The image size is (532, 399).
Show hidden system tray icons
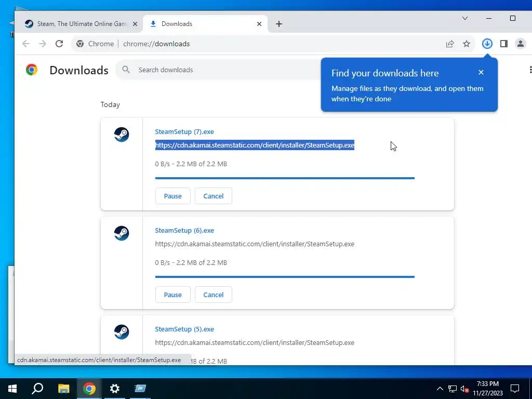click(x=440, y=389)
